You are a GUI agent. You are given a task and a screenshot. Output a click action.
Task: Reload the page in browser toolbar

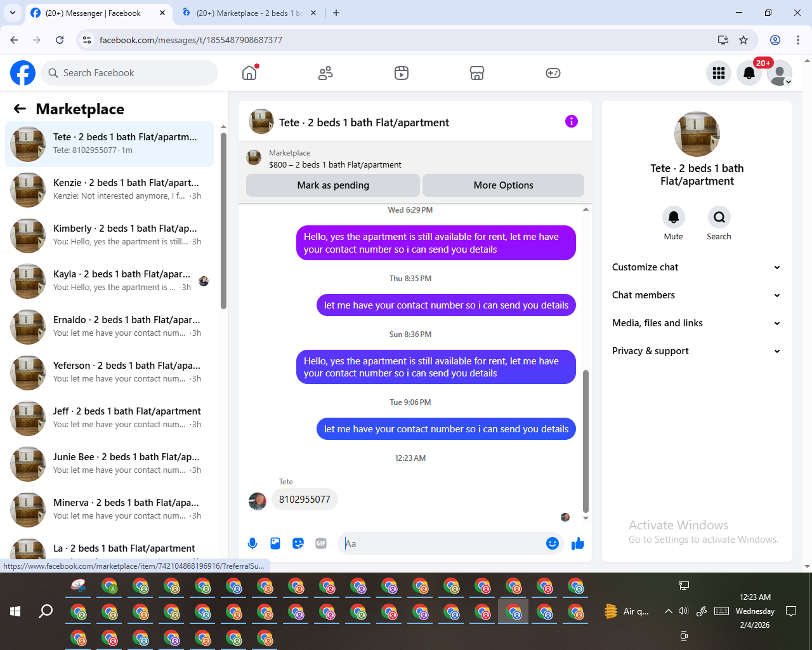click(x=60, y=40)
